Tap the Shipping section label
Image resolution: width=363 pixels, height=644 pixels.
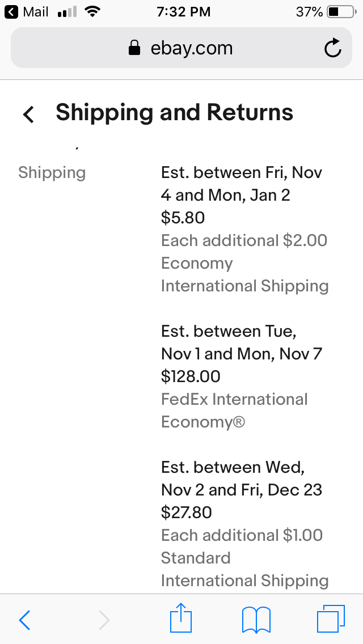pos(52,172)
